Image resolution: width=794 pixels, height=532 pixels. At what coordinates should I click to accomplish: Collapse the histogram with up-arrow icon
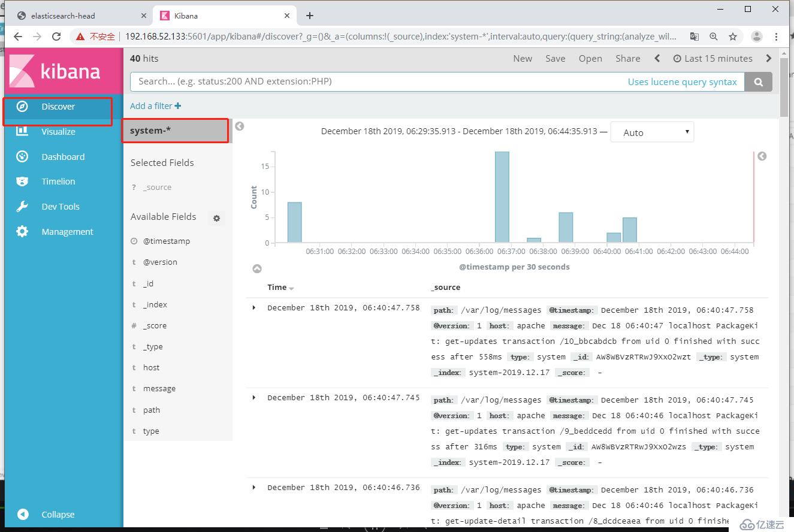click(x=257, y=269)
